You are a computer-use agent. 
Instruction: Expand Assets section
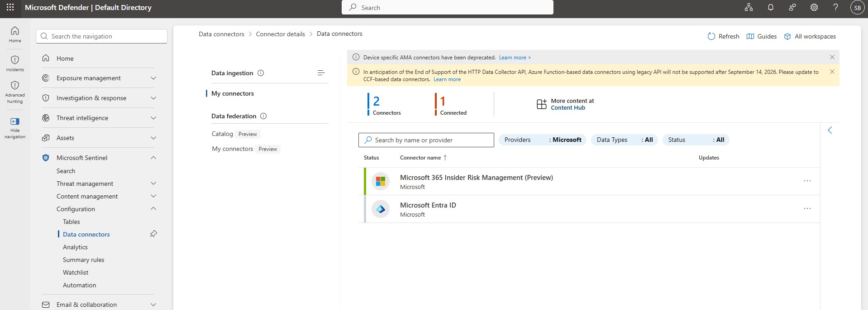pyautogui.click(x=153, y=138)
